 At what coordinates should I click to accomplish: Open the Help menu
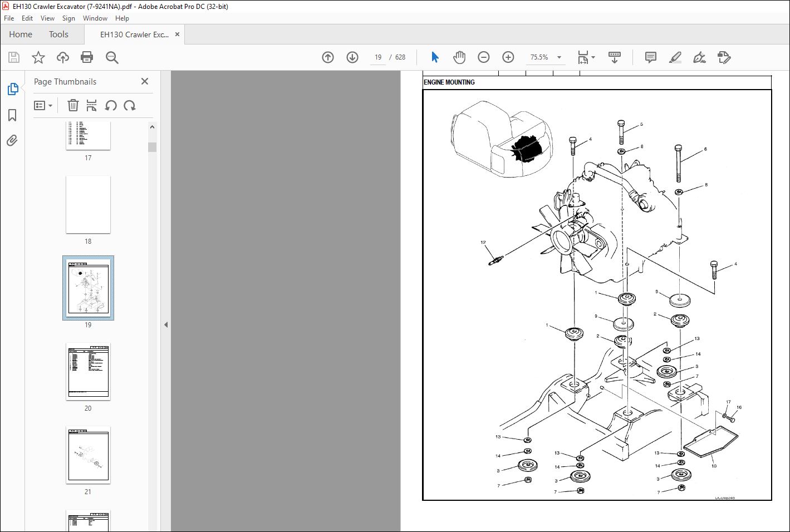click(122, 18)
